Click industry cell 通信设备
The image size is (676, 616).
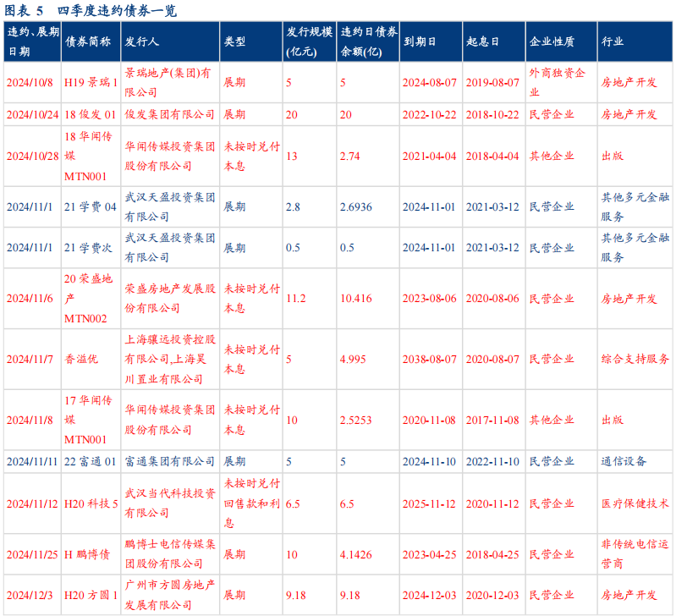624,462
